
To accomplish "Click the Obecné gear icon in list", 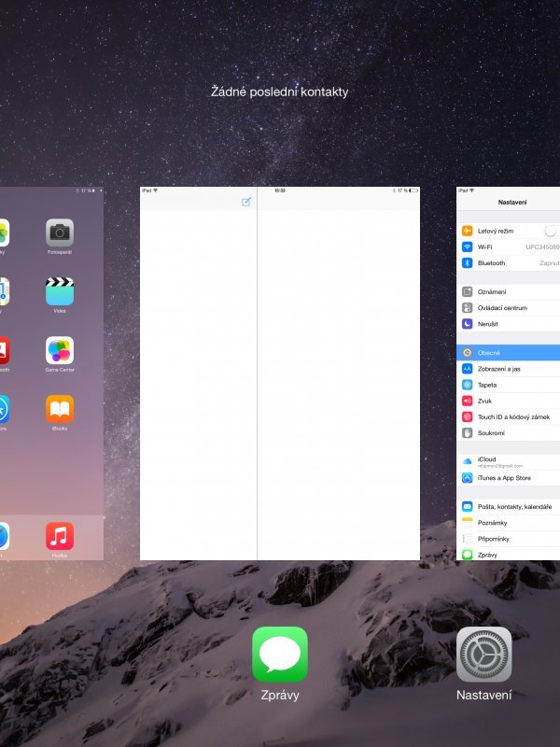I will [x=468, y=353].
